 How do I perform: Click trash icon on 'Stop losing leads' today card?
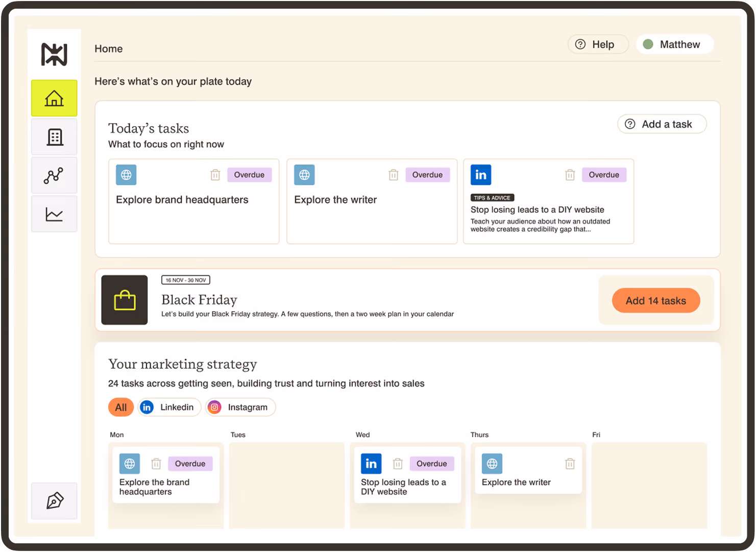570,175
